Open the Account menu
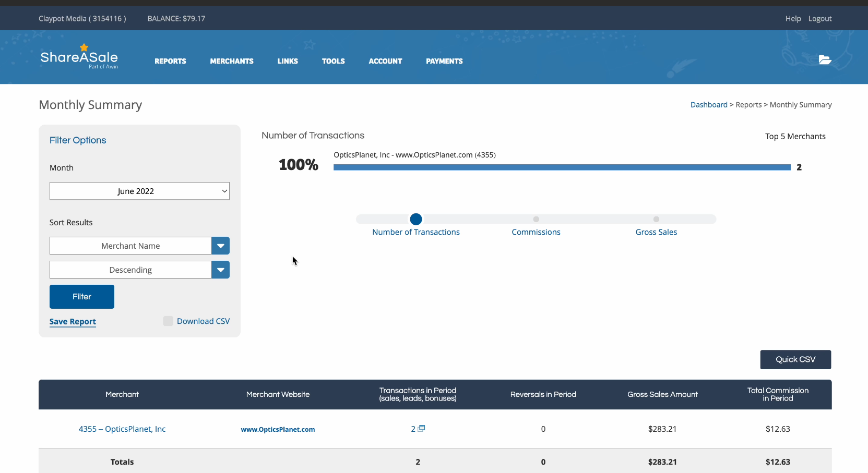 pyautogui.click(x=385, y=61)
